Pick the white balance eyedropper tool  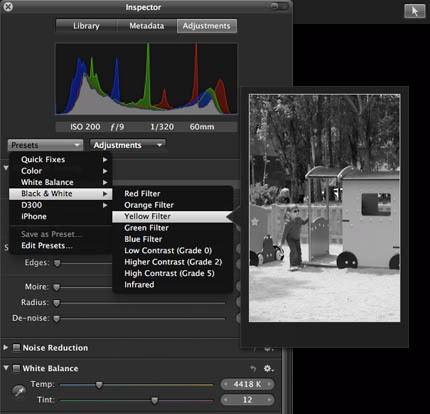pos(19,391)
